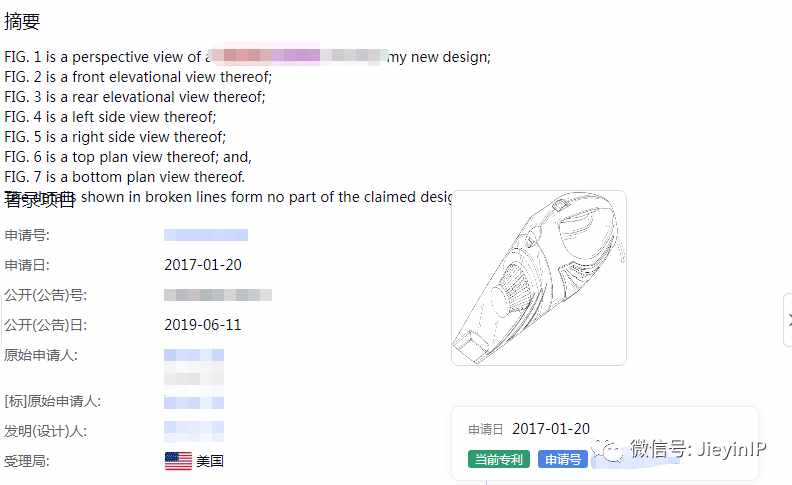Click the 受理局 field label
Image resolution: width=792 pixels, height=485 pixels.
click(x=27, y=461)
